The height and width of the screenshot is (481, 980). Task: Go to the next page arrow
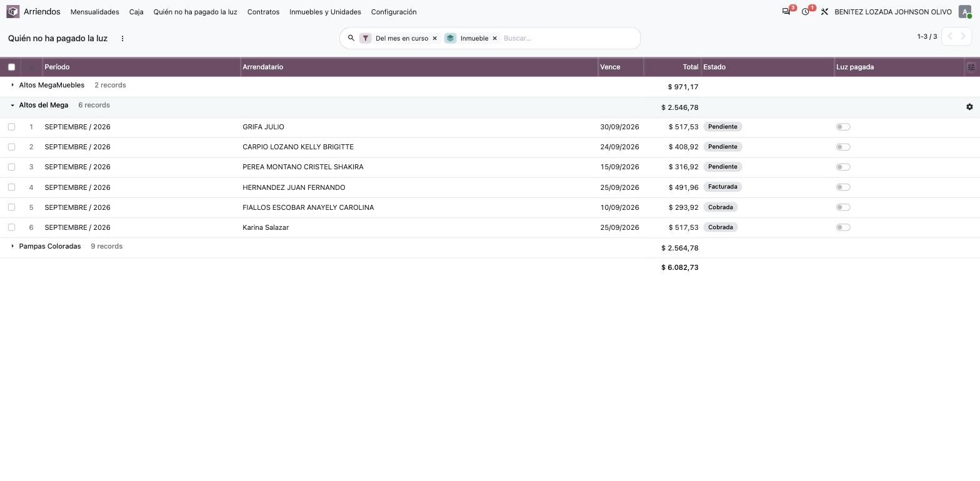(x=964, y=36)
